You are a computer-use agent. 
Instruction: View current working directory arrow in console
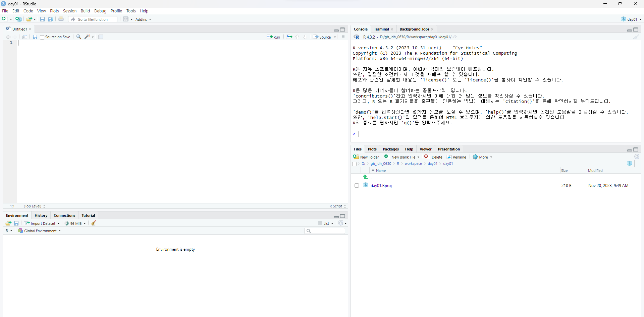click(x=455, y=37)
